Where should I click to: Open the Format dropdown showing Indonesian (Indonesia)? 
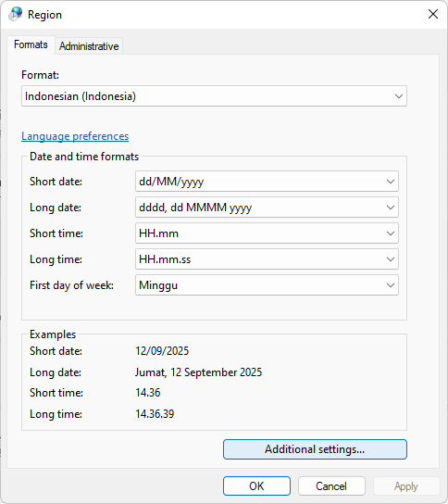pos(214,96)
